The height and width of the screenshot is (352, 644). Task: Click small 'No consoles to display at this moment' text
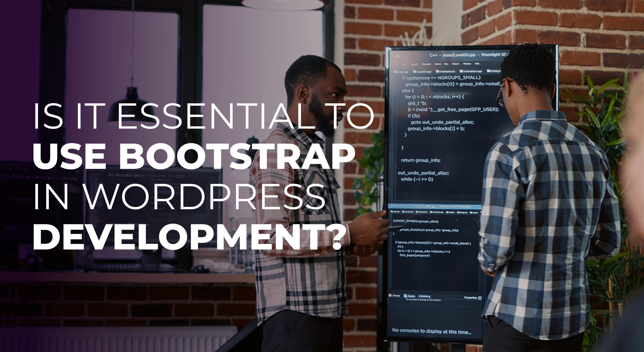click(423, 300)
